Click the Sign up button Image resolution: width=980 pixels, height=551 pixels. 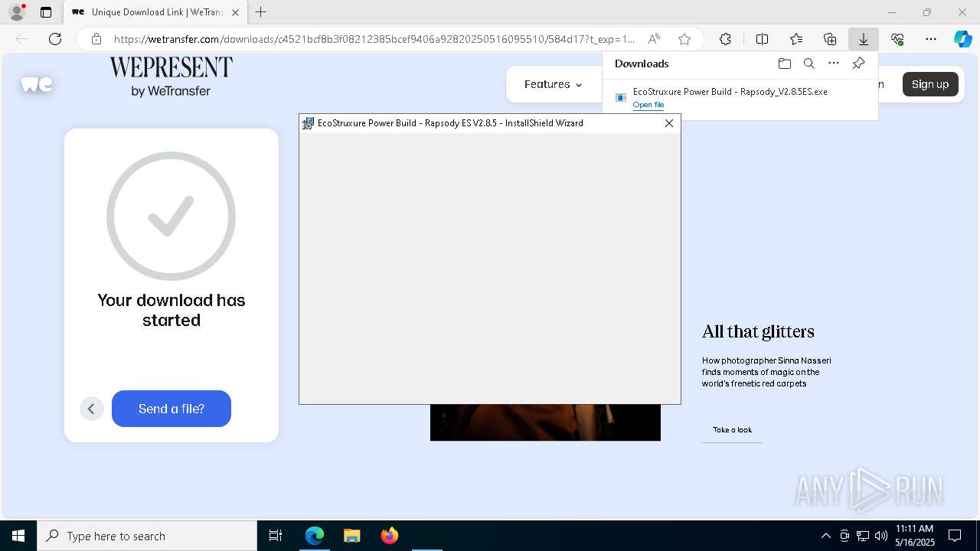coord(930,84)
